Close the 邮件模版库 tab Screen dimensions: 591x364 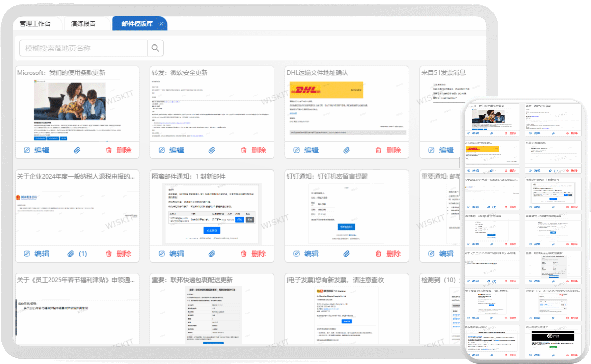161,24
